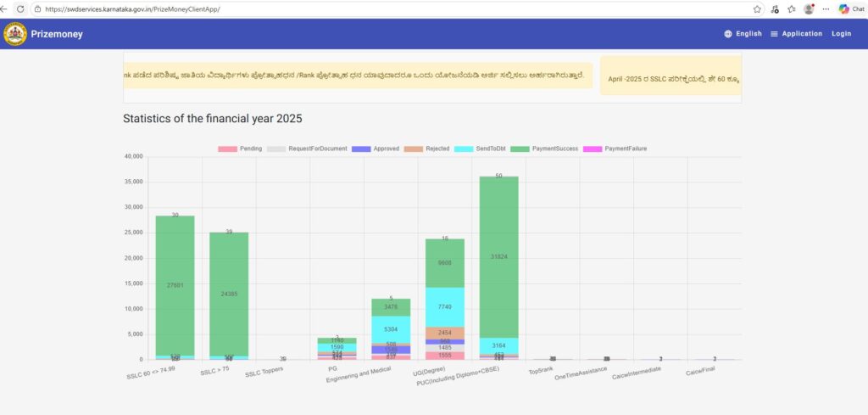This screenshot has width=868, height=415.
Task: Bookmark this page with the star icon
Action: click(x=757, y=8)
